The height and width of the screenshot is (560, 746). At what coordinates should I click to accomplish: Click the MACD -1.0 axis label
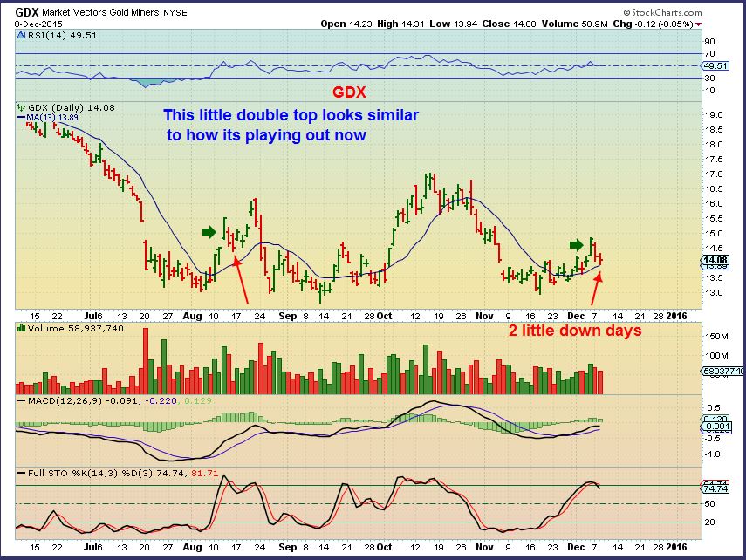click(x=713, y=454)
